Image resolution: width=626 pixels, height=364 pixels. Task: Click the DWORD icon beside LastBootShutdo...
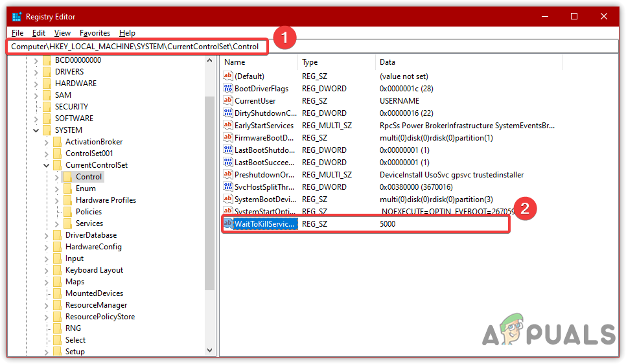pos(228,150)
